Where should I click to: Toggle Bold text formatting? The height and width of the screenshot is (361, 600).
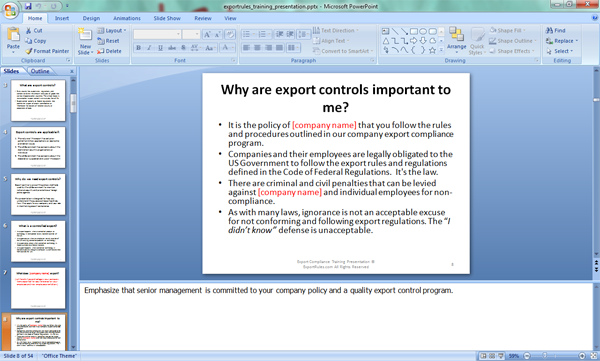[x=138, y=48]
